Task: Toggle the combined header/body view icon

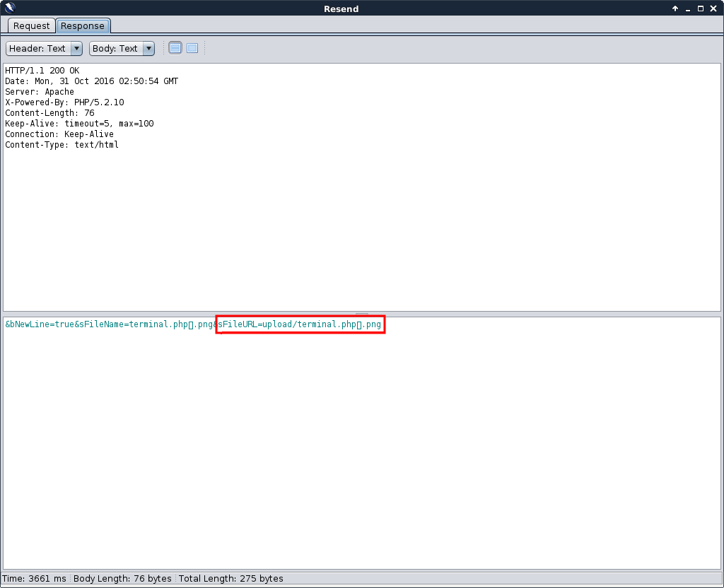Action: pyautogui.click(x=192, y=48)
